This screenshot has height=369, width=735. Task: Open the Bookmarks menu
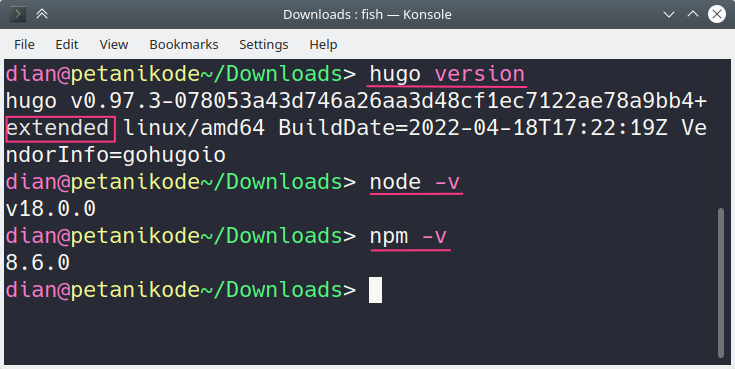184,45
